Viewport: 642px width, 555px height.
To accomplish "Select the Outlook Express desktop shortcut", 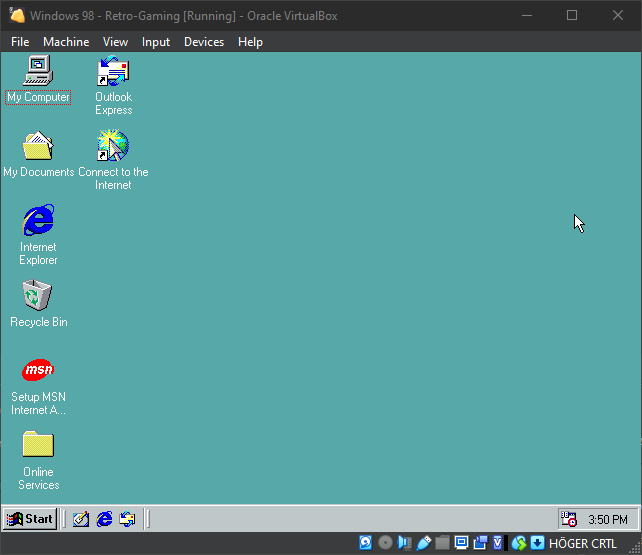I will (113, 72).
